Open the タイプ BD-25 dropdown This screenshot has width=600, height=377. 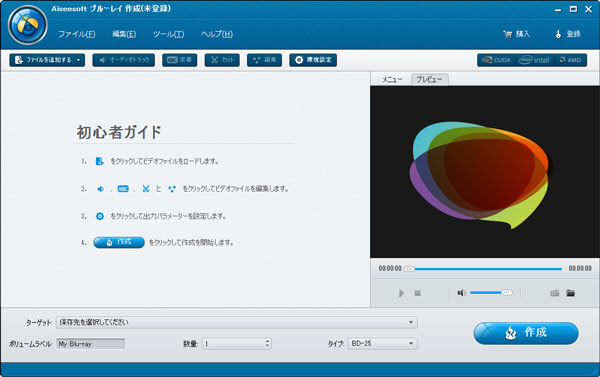[x=382, y=343]
